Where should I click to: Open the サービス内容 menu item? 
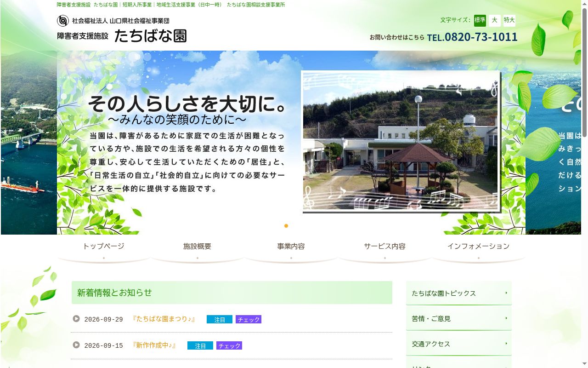click(385, 249)
